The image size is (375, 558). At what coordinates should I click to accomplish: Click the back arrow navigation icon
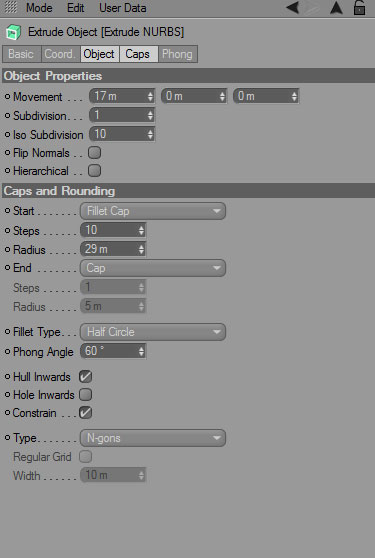[x=292, y=7]
